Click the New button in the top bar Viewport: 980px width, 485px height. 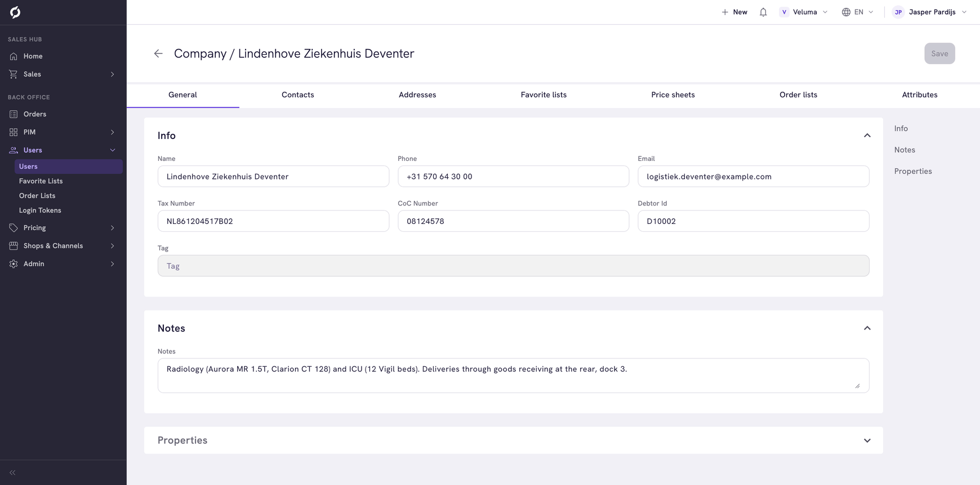tap(734, 12)
